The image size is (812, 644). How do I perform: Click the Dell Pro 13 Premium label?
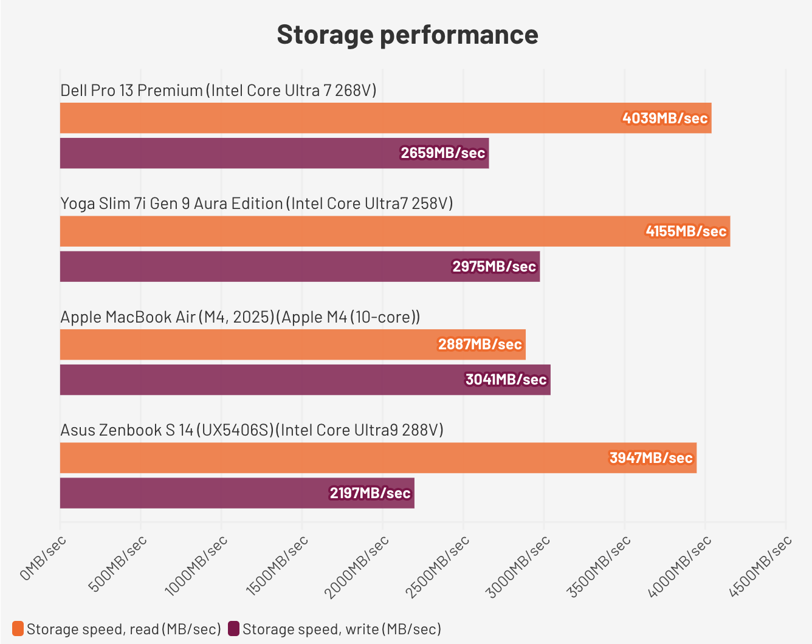tap(218, 91)
